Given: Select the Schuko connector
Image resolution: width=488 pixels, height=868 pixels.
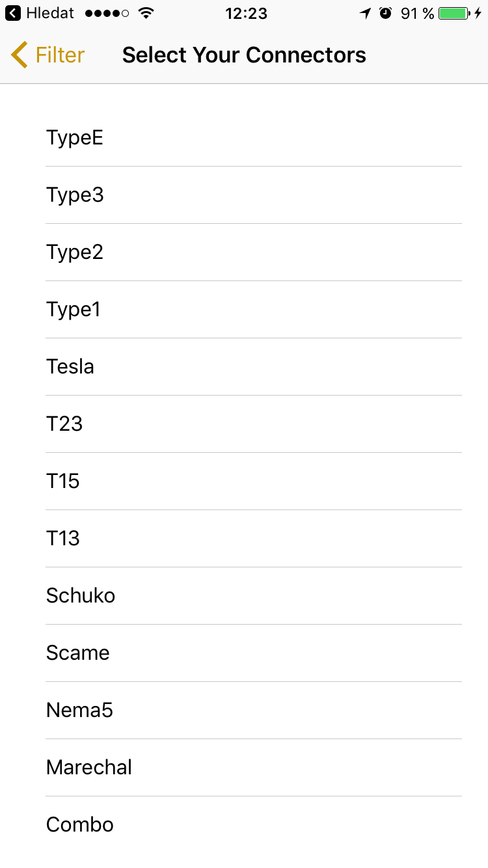Looking at the screenshot, I should click(x=254, y=596).
